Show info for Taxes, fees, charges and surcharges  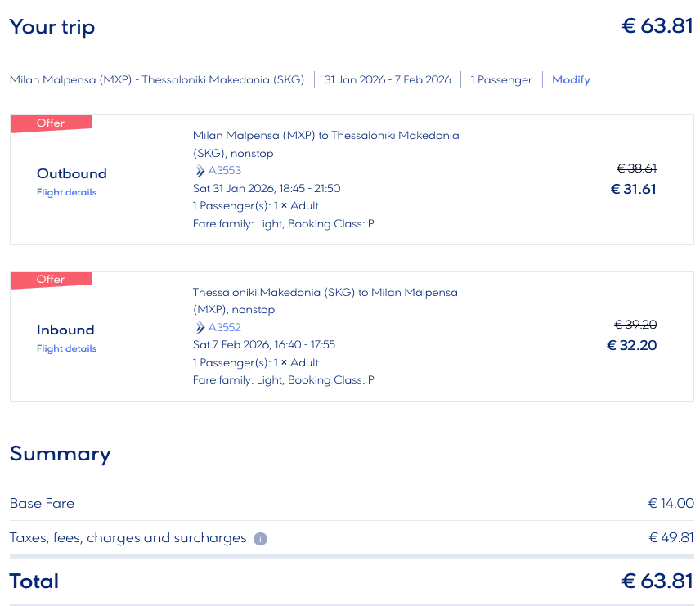click(260, 539)
